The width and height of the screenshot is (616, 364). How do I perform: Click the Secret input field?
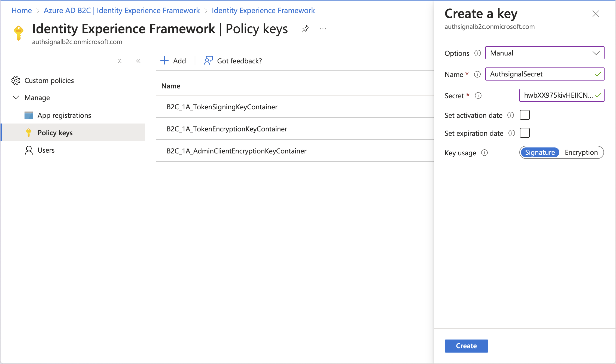[562, 95]
